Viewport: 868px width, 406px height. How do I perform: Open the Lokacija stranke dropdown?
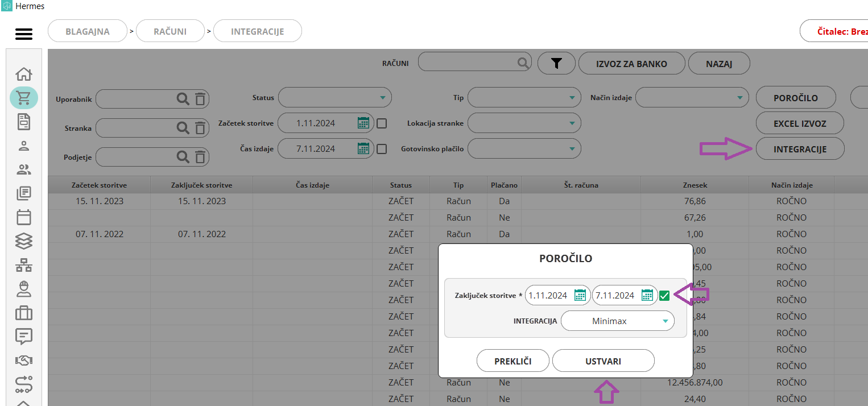pos(524,123)
